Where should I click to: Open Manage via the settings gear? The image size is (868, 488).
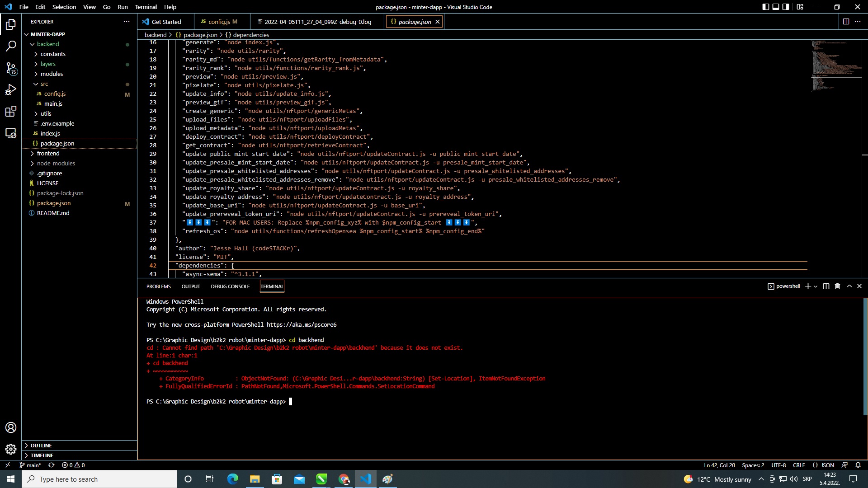pyautogui.click(x=11, y=449)
